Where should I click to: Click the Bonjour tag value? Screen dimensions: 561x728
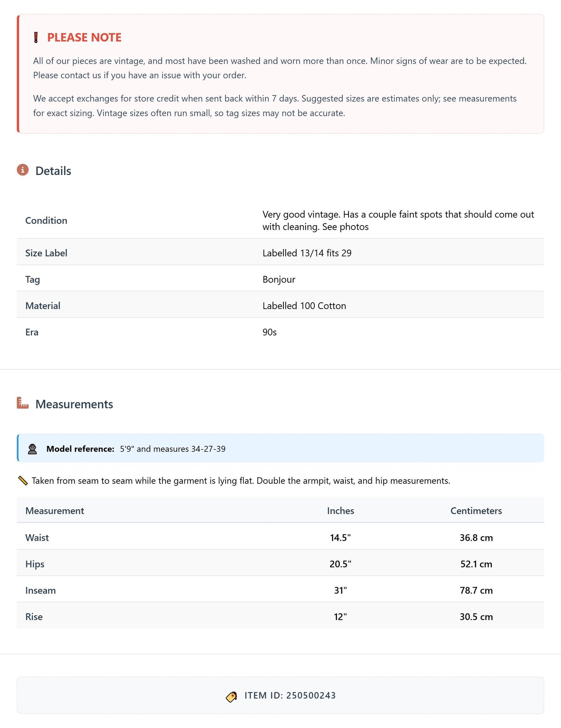coord(279,279)
